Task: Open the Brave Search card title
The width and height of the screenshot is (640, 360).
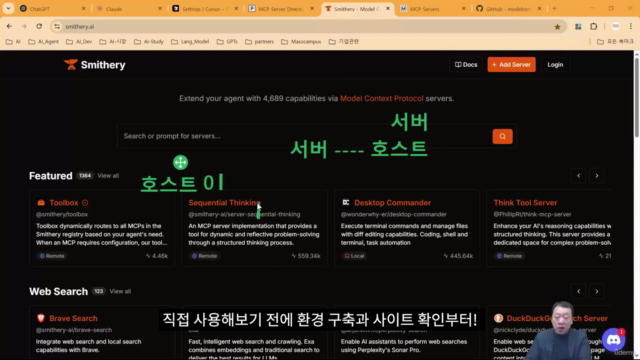Action: point(73,318)
